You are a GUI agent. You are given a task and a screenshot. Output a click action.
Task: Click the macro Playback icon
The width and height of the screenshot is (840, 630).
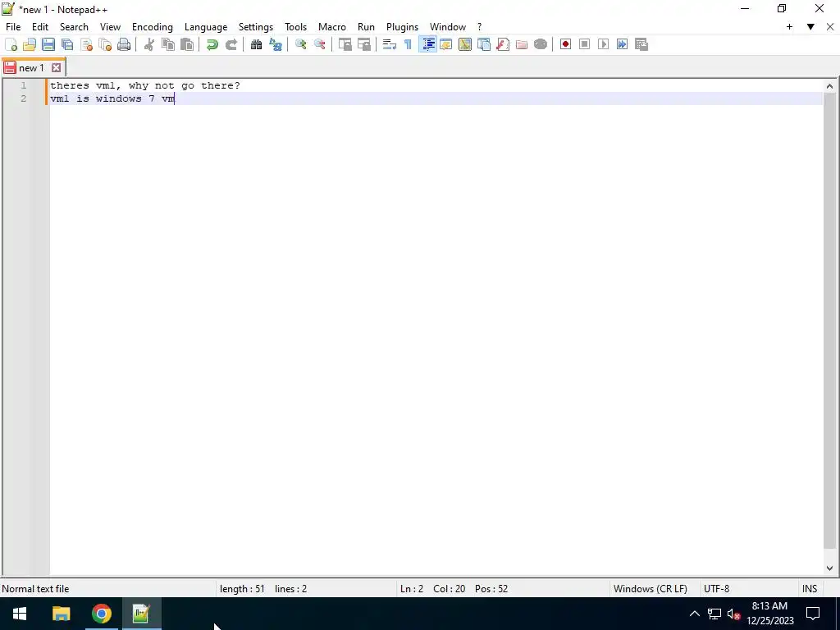pyautogui.click(x=603, y=44)
